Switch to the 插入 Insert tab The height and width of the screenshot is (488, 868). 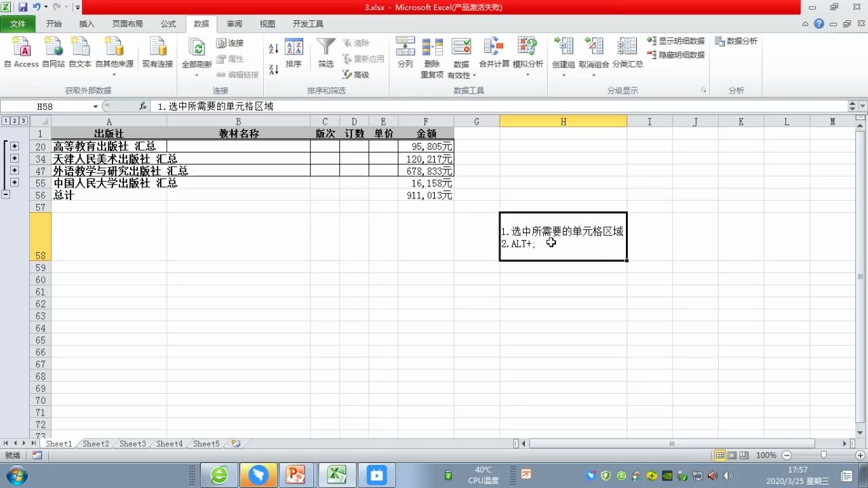[x=87, y=24]
